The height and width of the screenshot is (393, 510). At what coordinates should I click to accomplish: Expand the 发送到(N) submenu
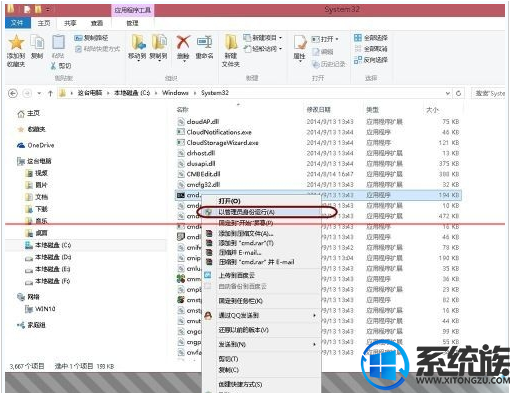point(314,344)
